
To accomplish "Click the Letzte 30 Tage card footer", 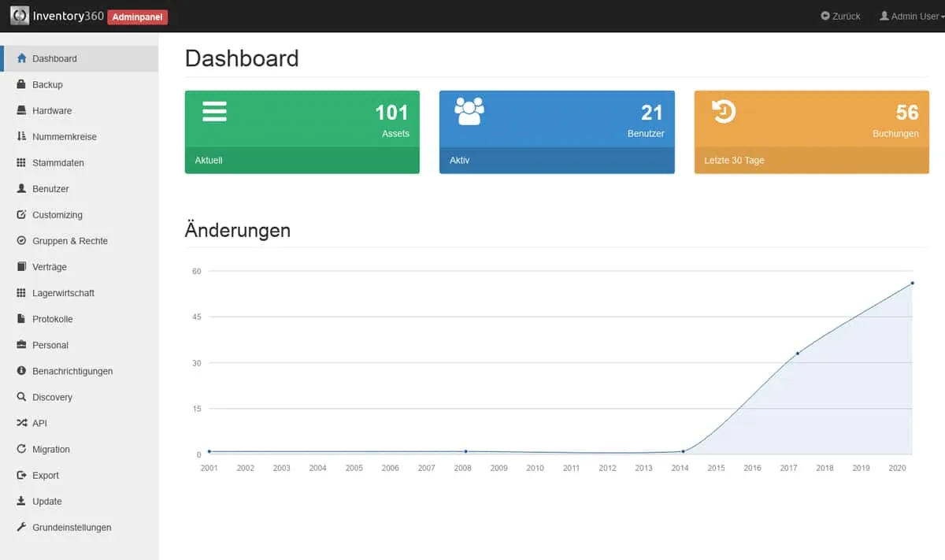I will click(x=811, y=160).
